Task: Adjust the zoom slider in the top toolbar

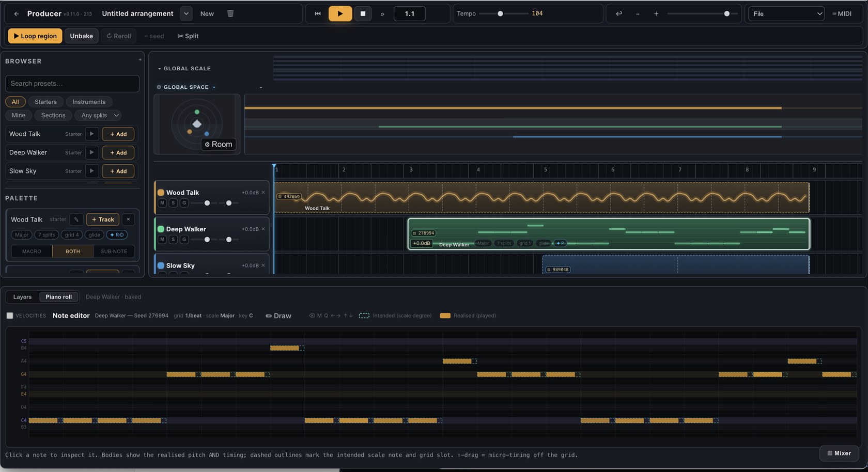Action: 699,14
